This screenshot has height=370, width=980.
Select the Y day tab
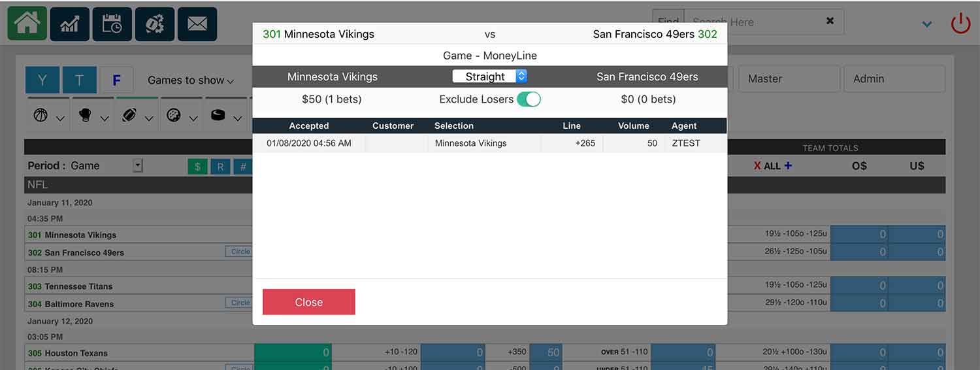tap(42, 80)
